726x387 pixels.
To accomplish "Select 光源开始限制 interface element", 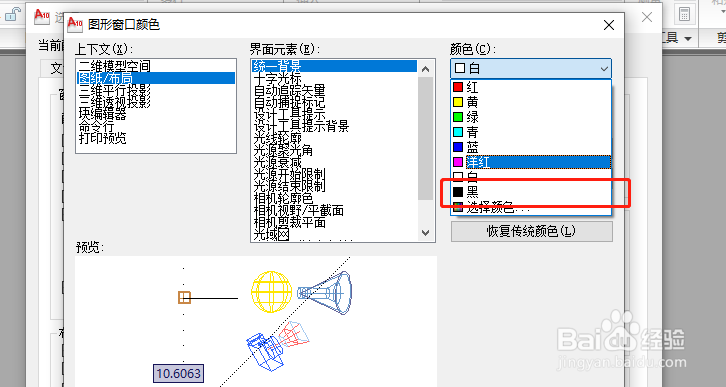I will tap(334, 174).
